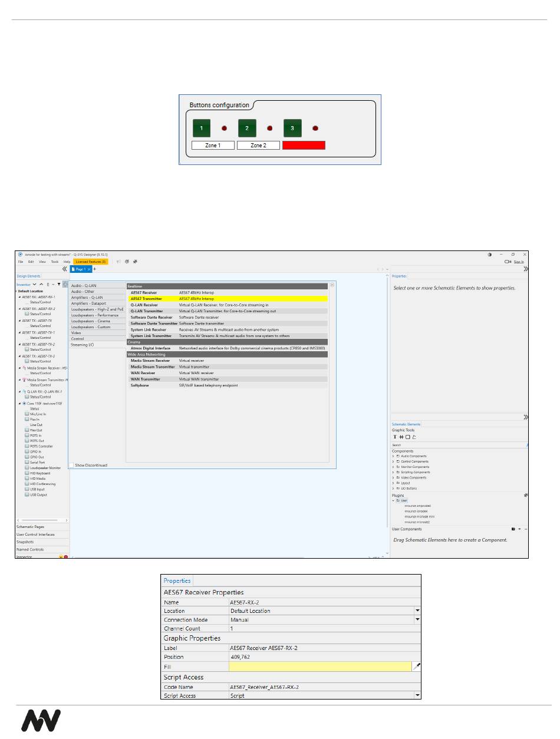560x739 pixels.
Task: Open the Edit menu
Action: [x=31, y=261]
